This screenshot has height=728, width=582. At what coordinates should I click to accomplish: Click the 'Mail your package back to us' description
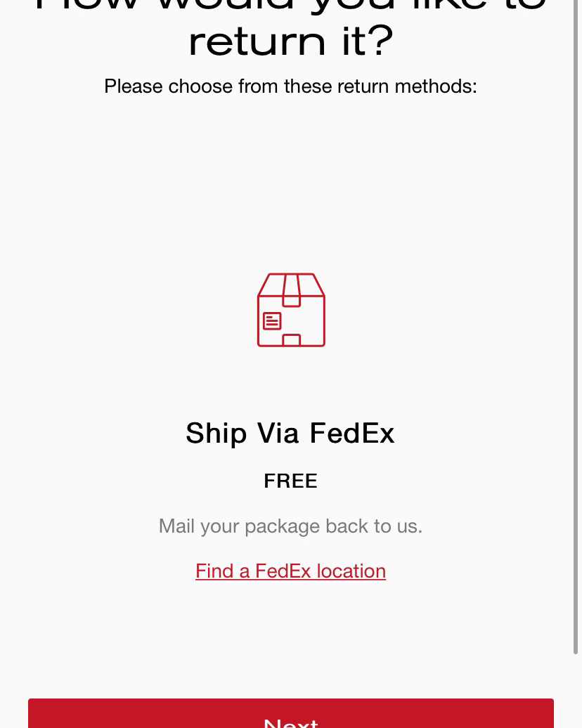[x=291, y=526]
